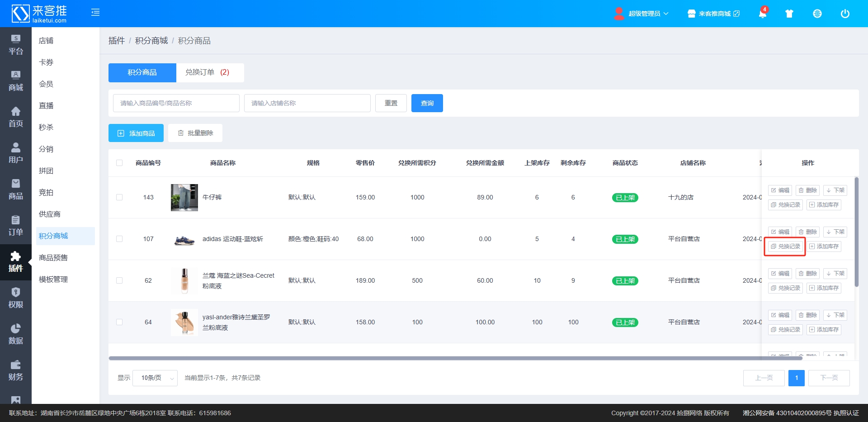Collapse the sidebar with the hamburger icon

95,13
